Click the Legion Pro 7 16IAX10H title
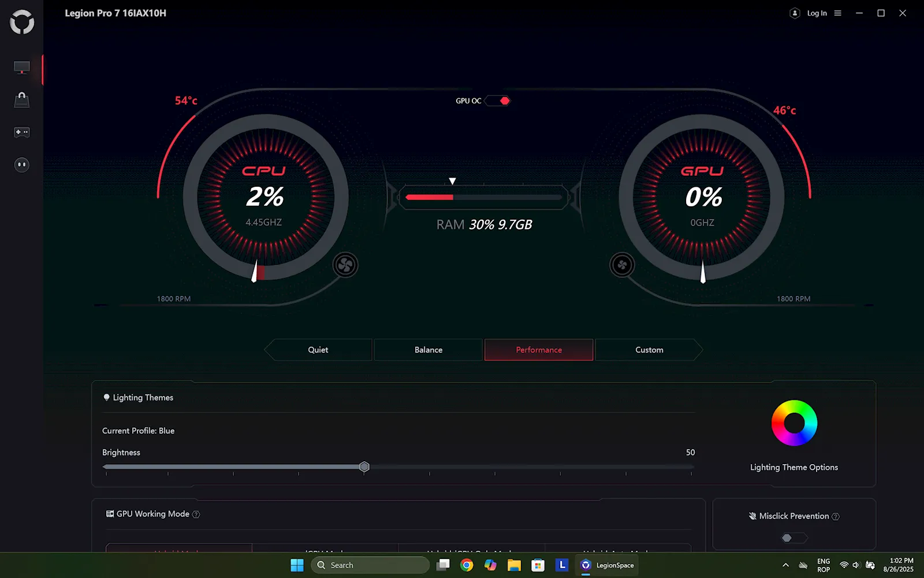Screen dimensions: 924x578 (115, 13)
